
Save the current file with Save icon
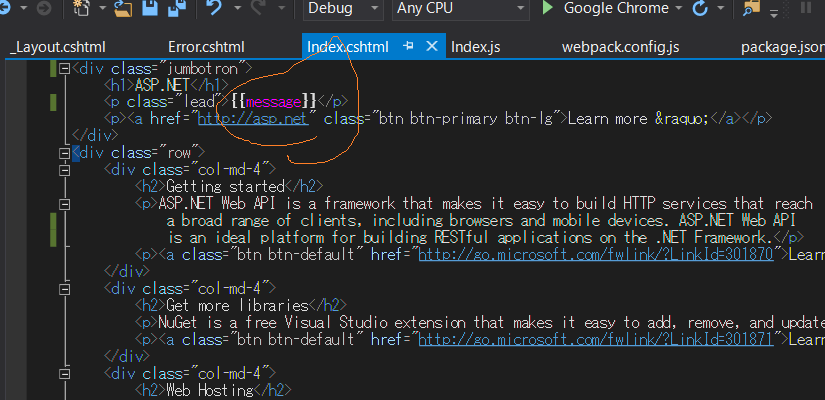click(150, 8)
